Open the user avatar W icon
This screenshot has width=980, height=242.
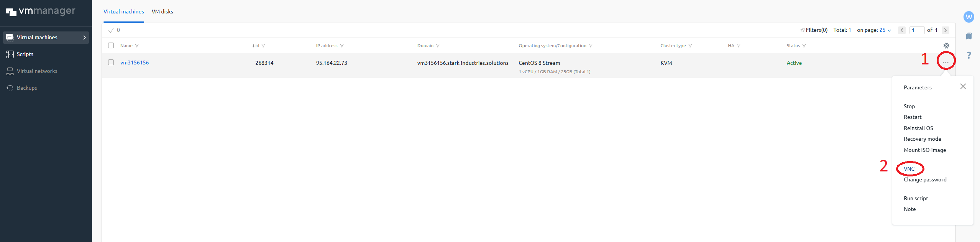click(969, 17)
